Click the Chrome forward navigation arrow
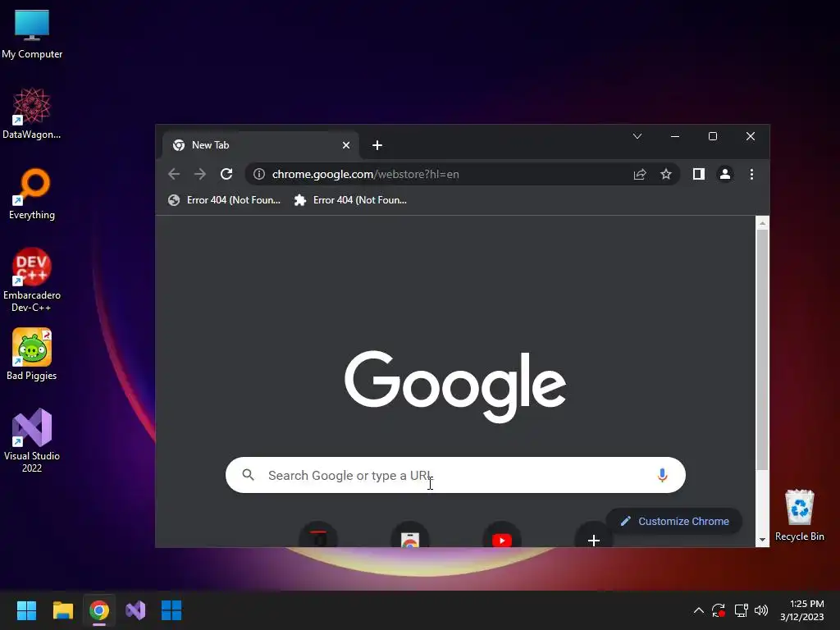840x630 pixels. (200, 174)
